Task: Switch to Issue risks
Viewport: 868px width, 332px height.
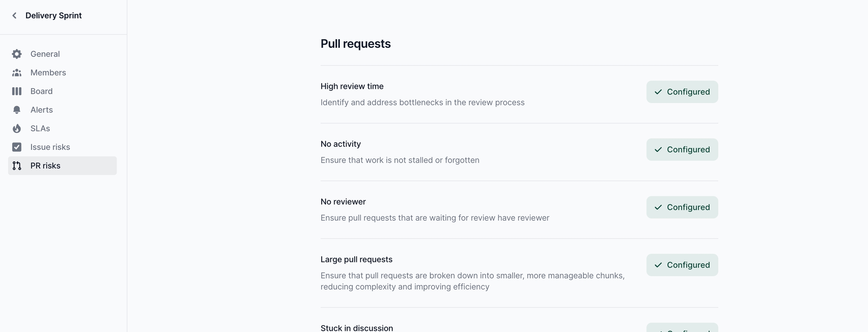Action: (x=50, y=147)
